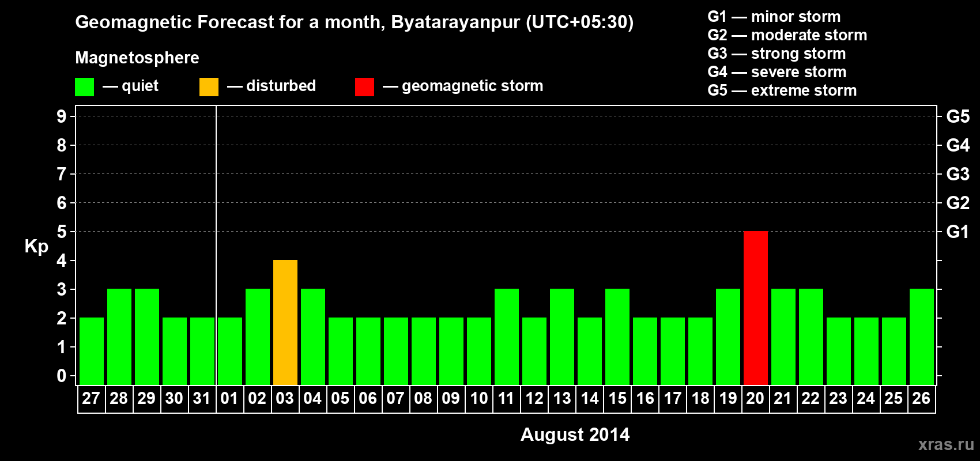
Task: Click the 'G5 — extreme storm' legend text
Action: pos(782,90)
